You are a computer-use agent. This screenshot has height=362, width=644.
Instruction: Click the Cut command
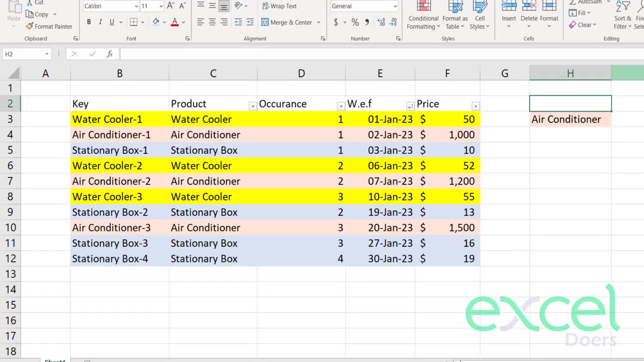(35, 3)
